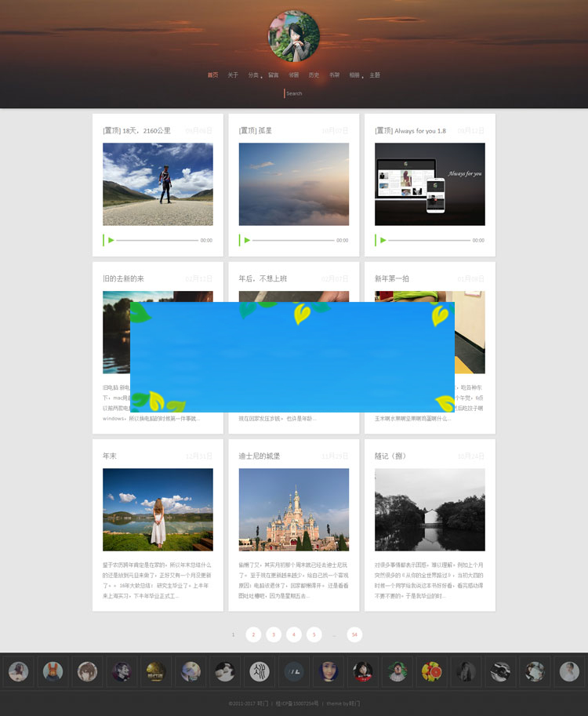Open the last avatar in footer strip
The width and height of the screenshot is (588, 716).
click(x=569, y=671)
